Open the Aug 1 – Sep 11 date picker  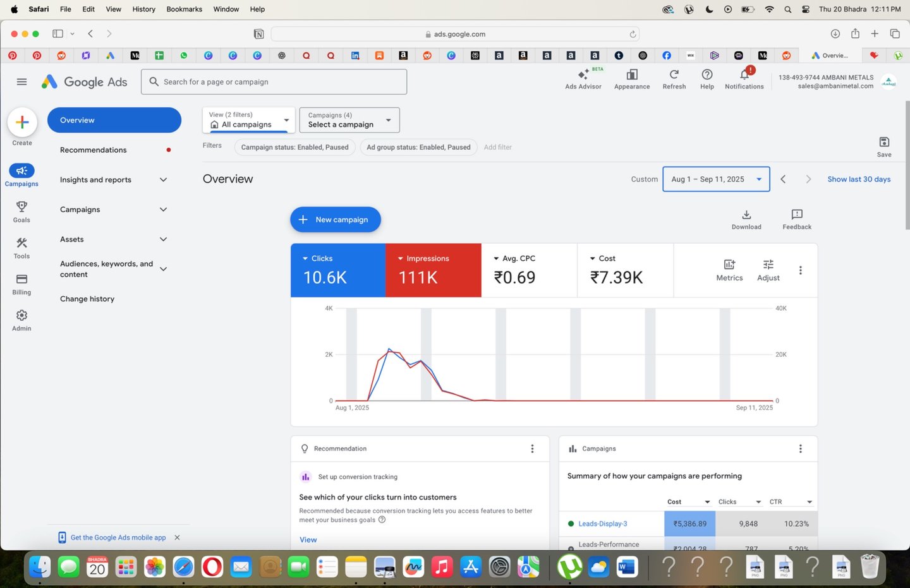[716, 179]
